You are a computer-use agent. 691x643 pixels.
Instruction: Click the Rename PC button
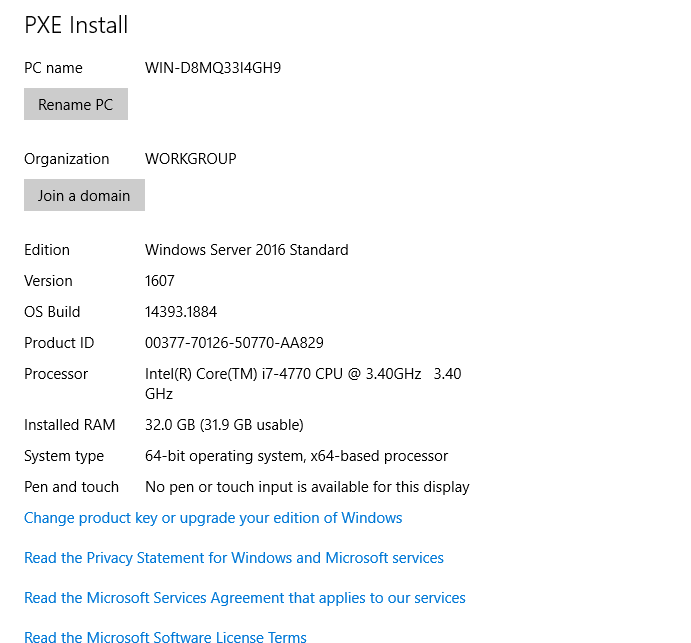tap(76, 104)
